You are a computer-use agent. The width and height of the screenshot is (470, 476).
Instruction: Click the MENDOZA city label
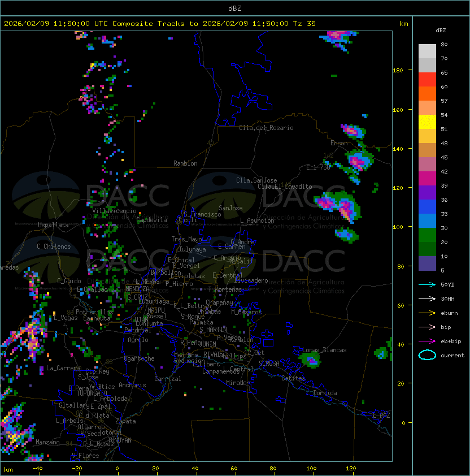point(137,289)
